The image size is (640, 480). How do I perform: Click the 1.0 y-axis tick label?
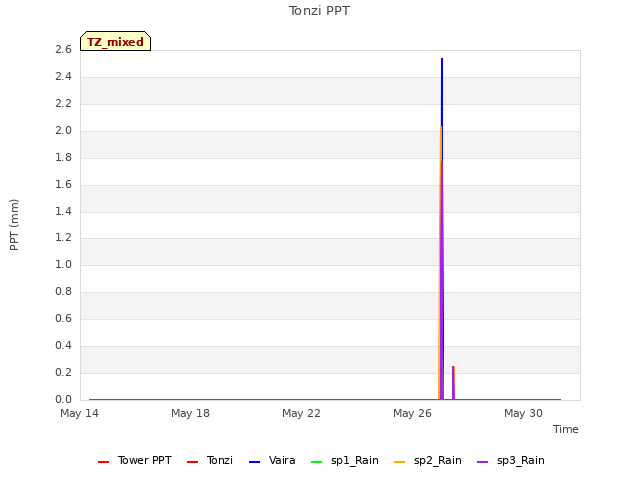[x=63, y=264]
